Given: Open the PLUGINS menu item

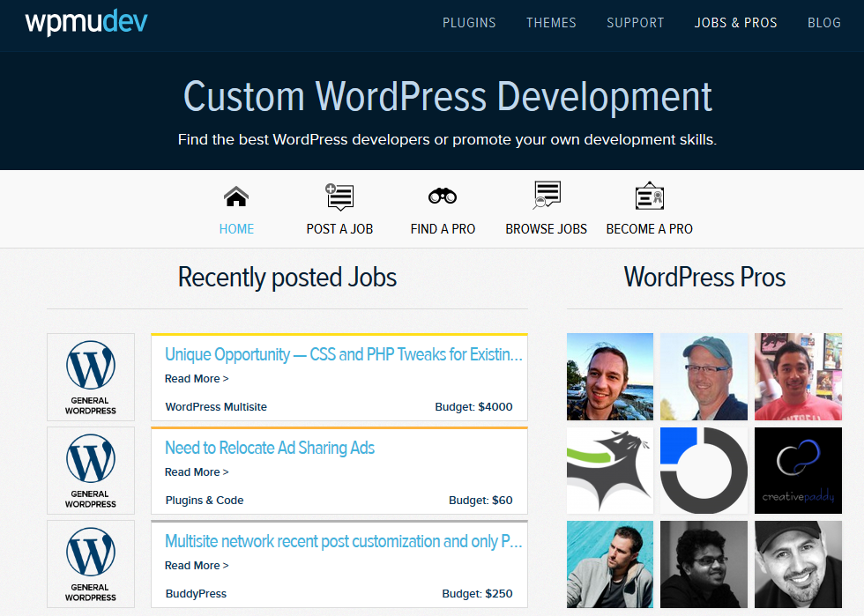Looking at the screenshot, I should tap(469, 23).
